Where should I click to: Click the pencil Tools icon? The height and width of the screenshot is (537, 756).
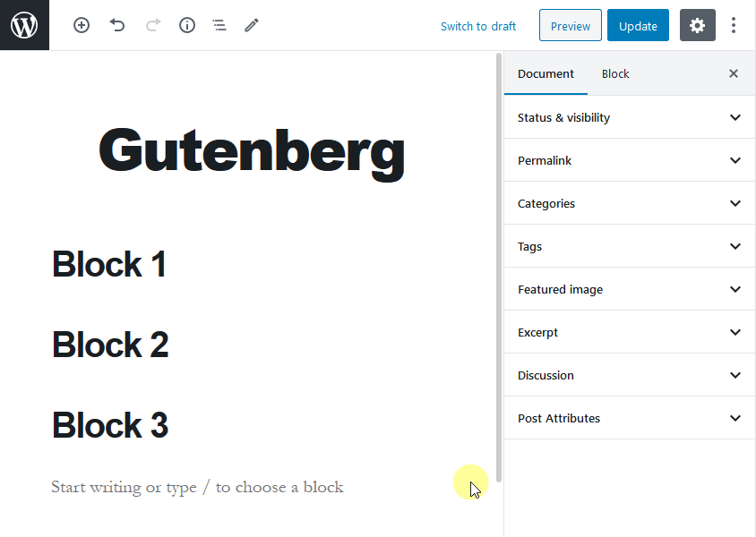[x=252, y=26]
